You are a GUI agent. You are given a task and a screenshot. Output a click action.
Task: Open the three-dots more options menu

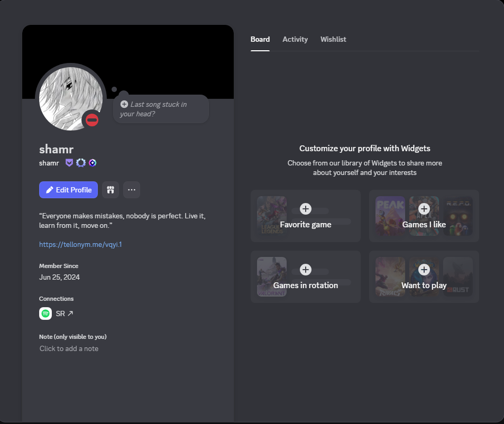[x=132, y=190]
